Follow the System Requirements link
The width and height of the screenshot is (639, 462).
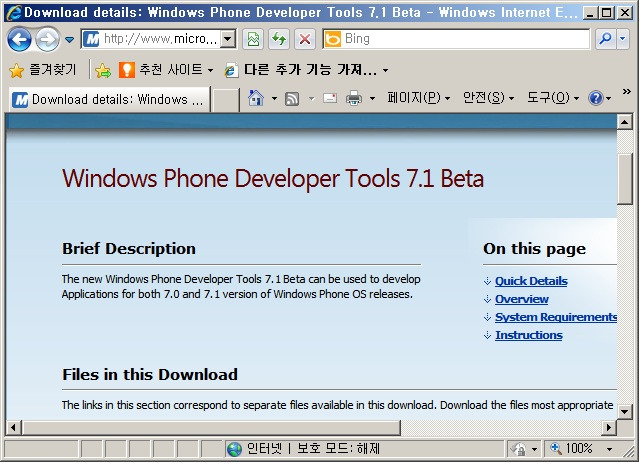tap(556, 317)
